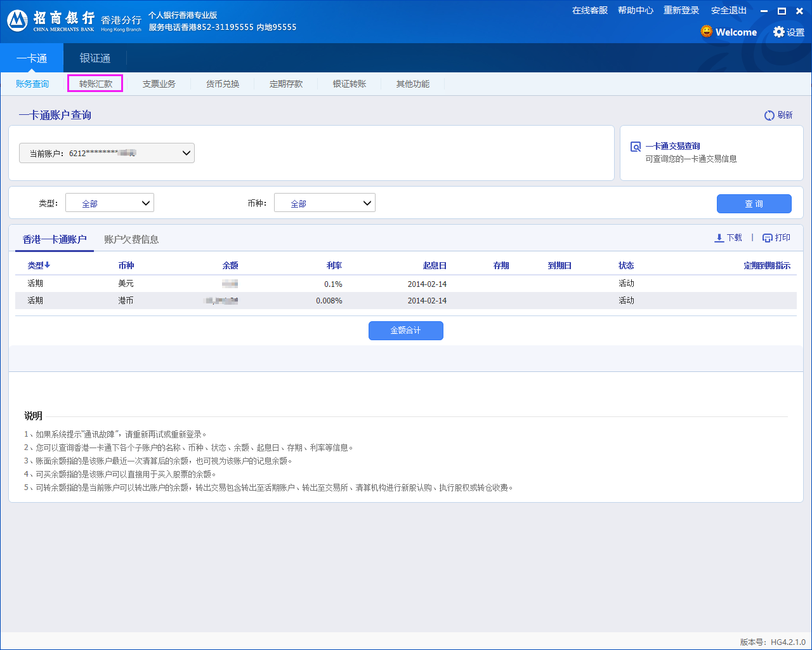The image size is (812, 650).
Task: Open the 支票业务 menu
Action: [159, 84]
